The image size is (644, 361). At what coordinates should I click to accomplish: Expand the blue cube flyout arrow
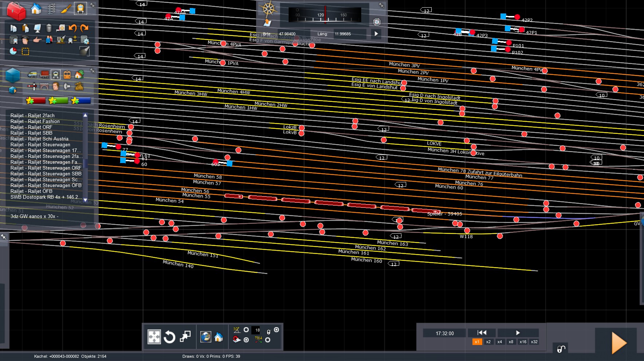coord(12,90)
